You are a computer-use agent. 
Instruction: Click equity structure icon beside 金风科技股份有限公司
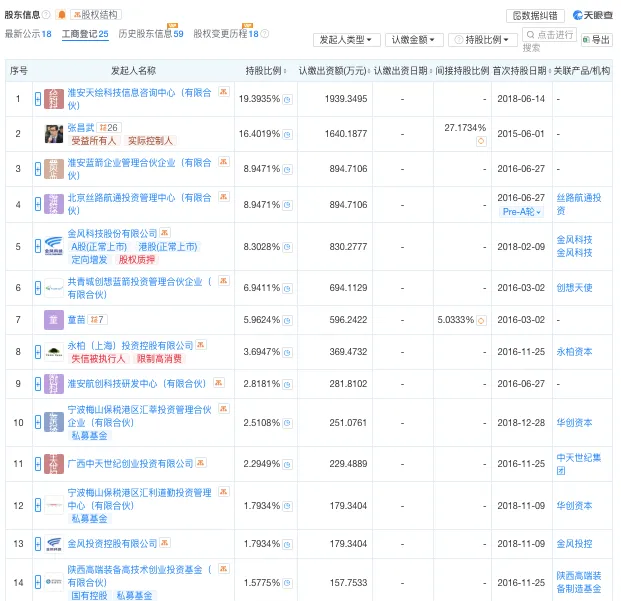(x=165, y=233)
